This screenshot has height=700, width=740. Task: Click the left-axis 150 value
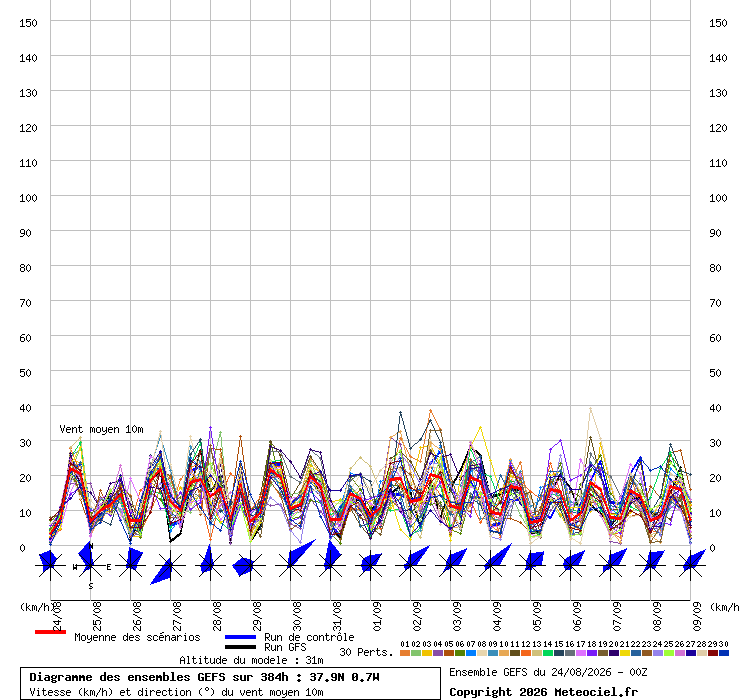(28, 23)
